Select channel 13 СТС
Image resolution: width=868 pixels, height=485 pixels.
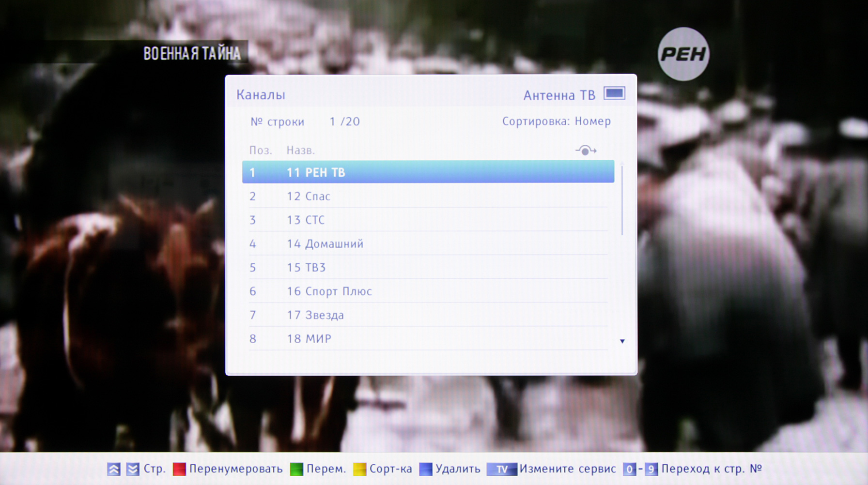[428, 220]
